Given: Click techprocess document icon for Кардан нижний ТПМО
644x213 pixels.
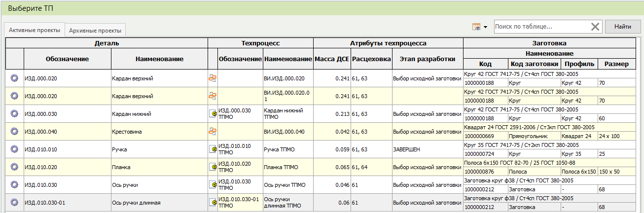Looking at the screenshot, I should (x=213, y=113).
